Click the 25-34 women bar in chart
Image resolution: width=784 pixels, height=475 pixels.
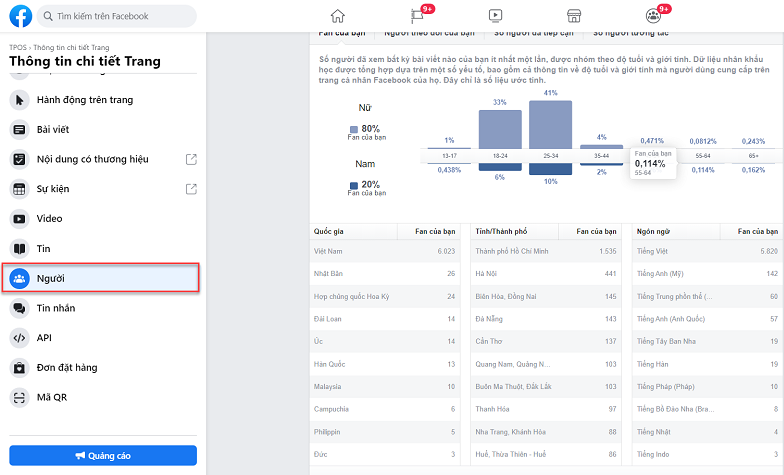tap(550, 124)
